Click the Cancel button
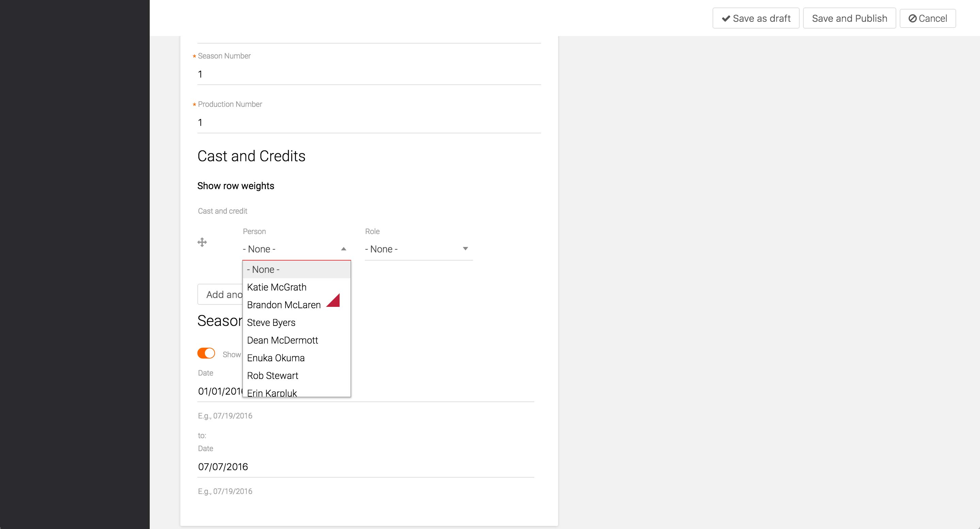This screenshot has height=529, width=980. (x=927, y=18)
